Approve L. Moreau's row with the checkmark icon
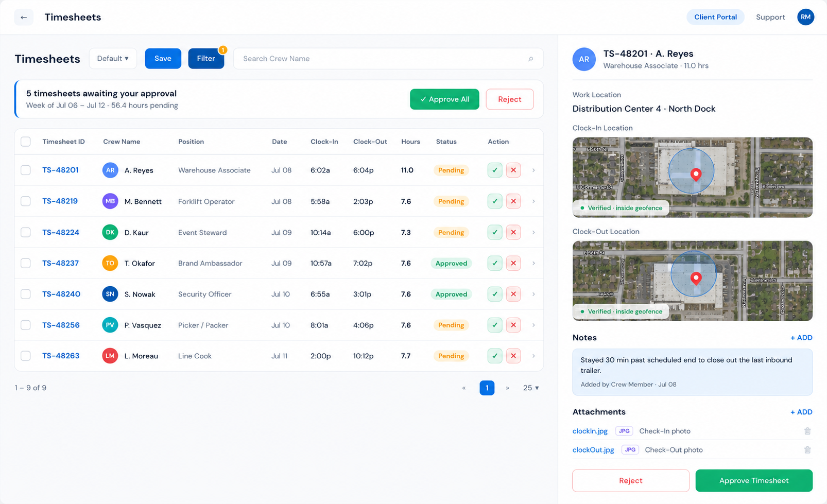This screenshot has height=504, width=827. [495, 356]
